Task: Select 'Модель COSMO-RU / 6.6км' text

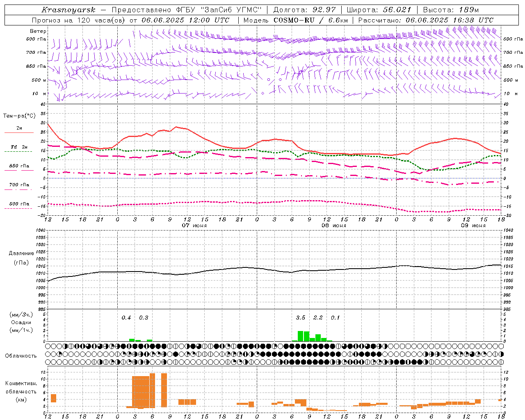Action: click(295, 20)
